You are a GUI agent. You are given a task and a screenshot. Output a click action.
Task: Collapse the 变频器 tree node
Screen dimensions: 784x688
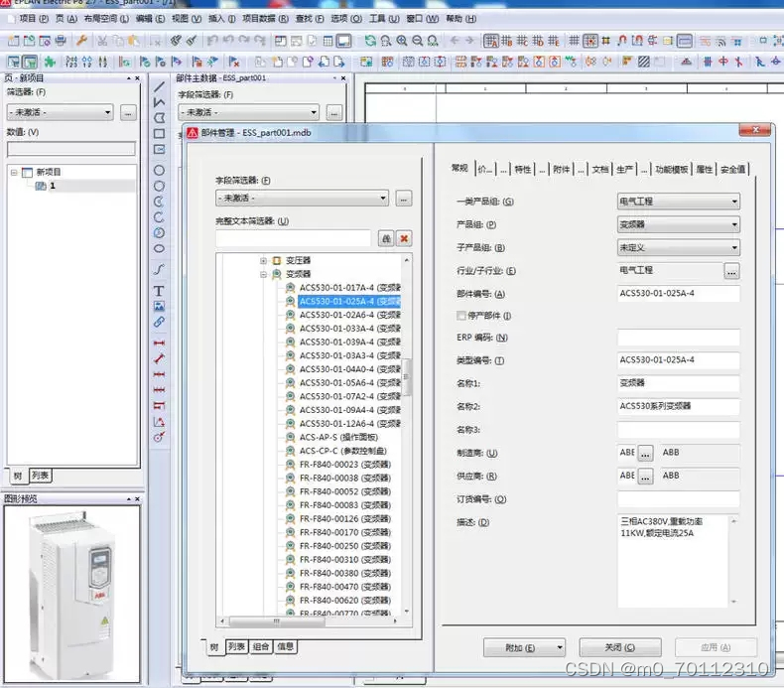point(264,274)
